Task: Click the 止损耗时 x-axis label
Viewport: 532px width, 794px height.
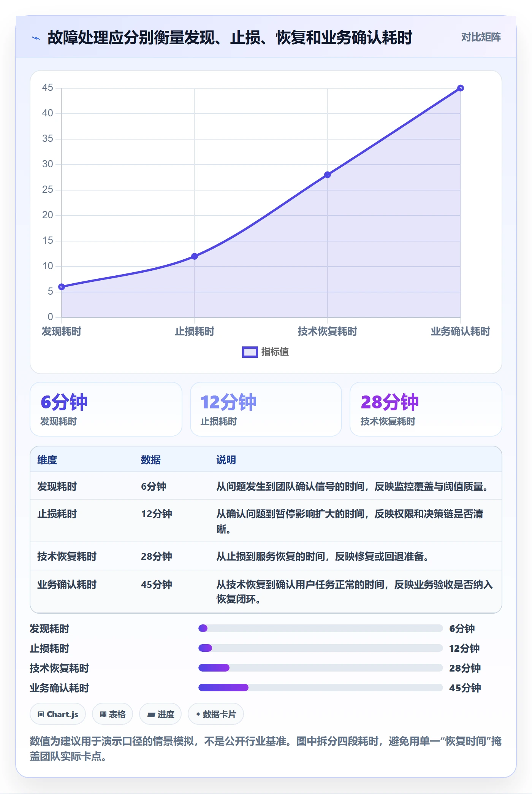Action: click(x=195, y=332)
